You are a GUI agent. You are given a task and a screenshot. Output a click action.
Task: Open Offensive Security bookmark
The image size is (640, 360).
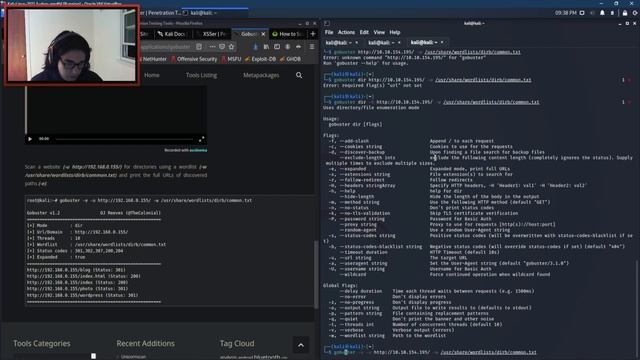tap(194, 59)
